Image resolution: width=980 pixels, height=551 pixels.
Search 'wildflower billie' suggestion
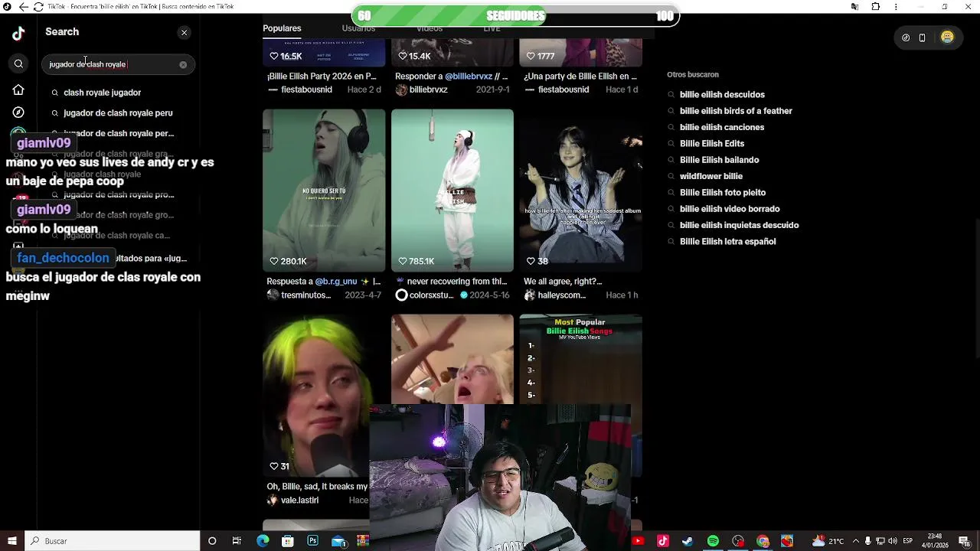click(711, 177)
